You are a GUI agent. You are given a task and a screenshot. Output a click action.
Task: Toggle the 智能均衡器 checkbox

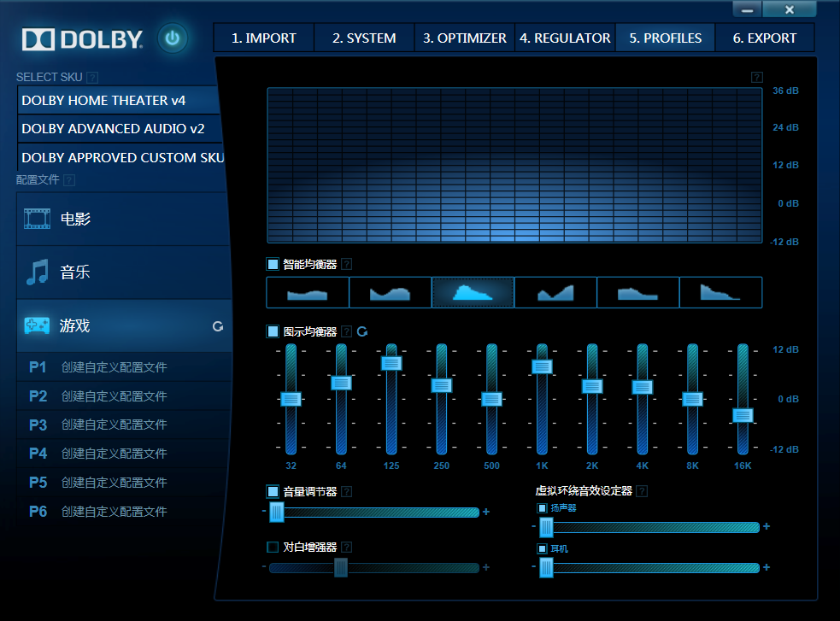coord(273,264)
